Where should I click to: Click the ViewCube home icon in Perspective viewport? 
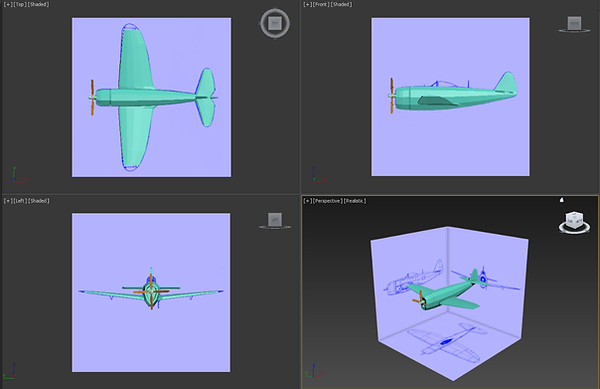pyautogui.click(x=561, y=200)
